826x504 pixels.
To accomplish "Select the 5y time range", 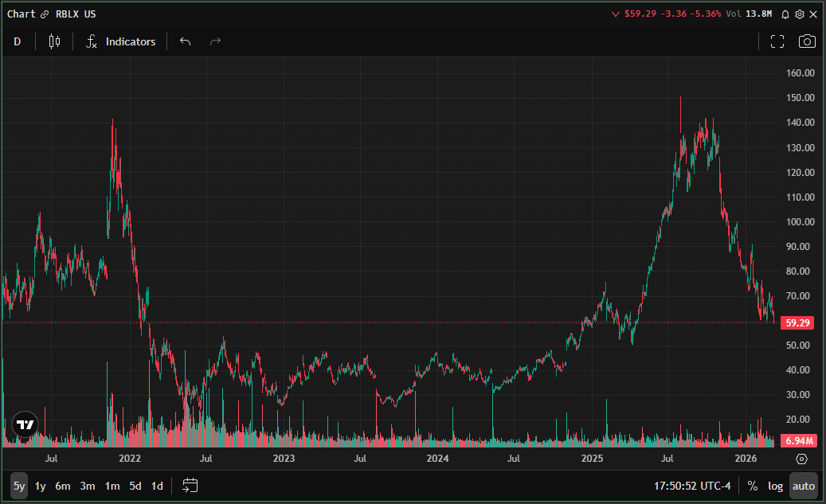I will pyautogui.click(x=19, y=486).
